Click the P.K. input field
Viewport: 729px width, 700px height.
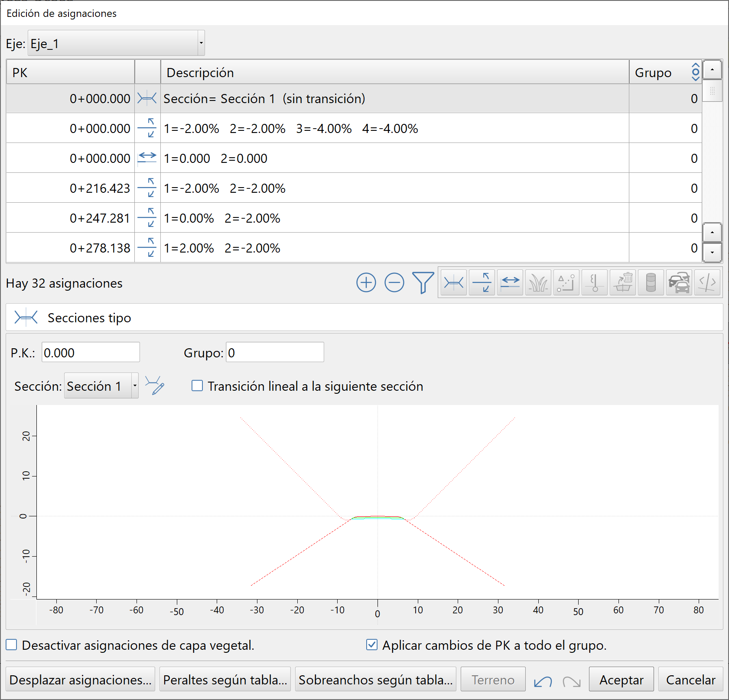click(91, 353)
